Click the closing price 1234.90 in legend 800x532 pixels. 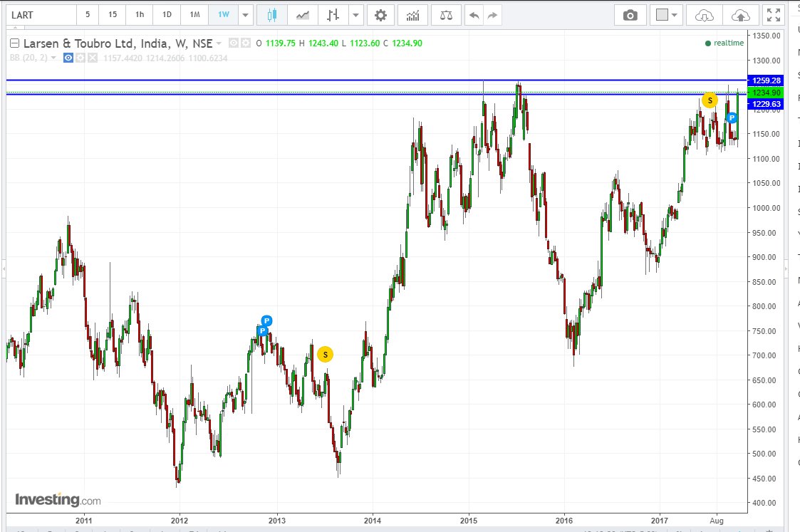[407, 43]
